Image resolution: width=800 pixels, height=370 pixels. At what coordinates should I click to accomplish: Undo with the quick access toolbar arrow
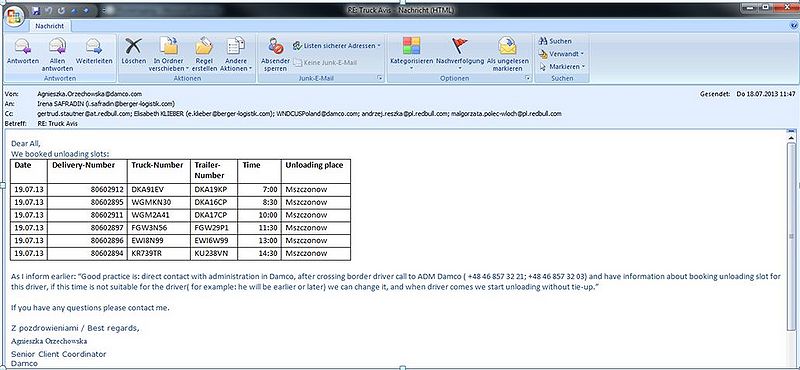[50, 10]
